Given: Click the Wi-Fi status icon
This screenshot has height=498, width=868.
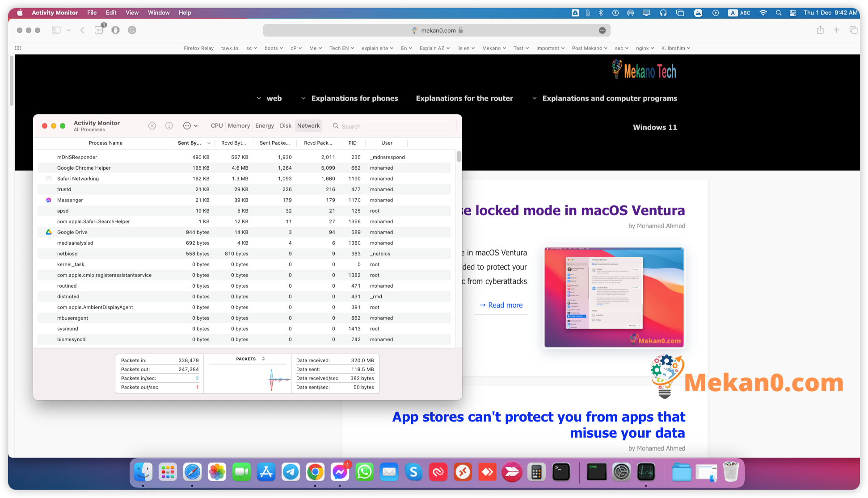Looking at the screenshot, I should pos(763,13).
